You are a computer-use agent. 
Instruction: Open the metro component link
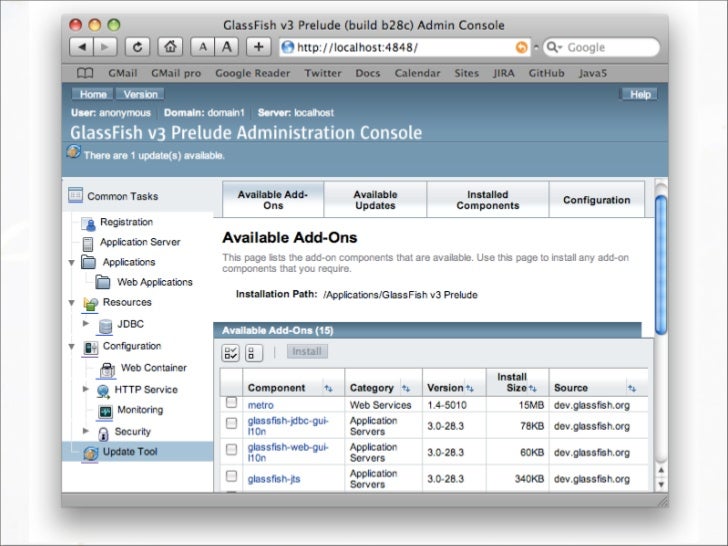pyautogui.click(x=260, y=405)
